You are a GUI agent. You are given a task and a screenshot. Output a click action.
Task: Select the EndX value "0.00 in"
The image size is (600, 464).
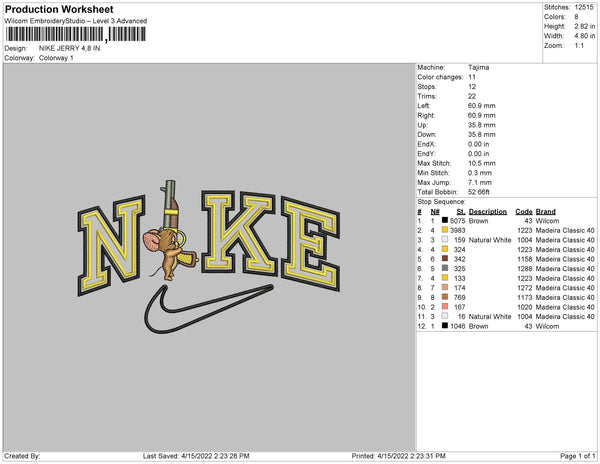point(478,144)
